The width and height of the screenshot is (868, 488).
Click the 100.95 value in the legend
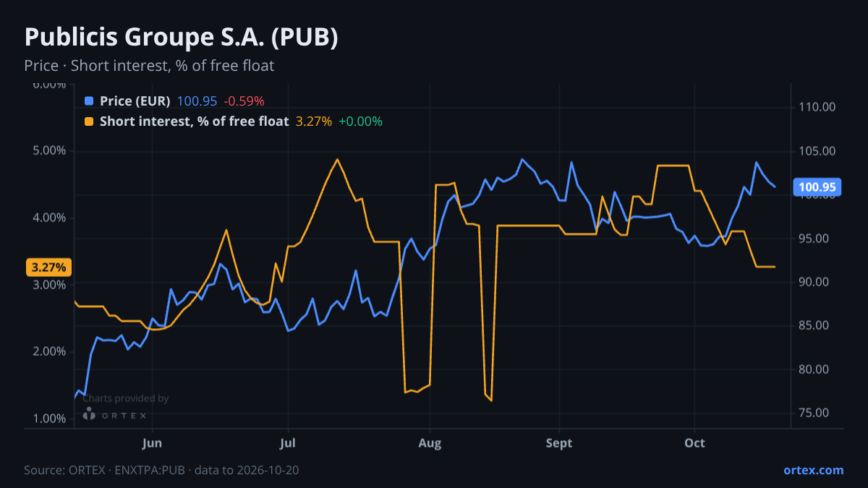[197, 101]
